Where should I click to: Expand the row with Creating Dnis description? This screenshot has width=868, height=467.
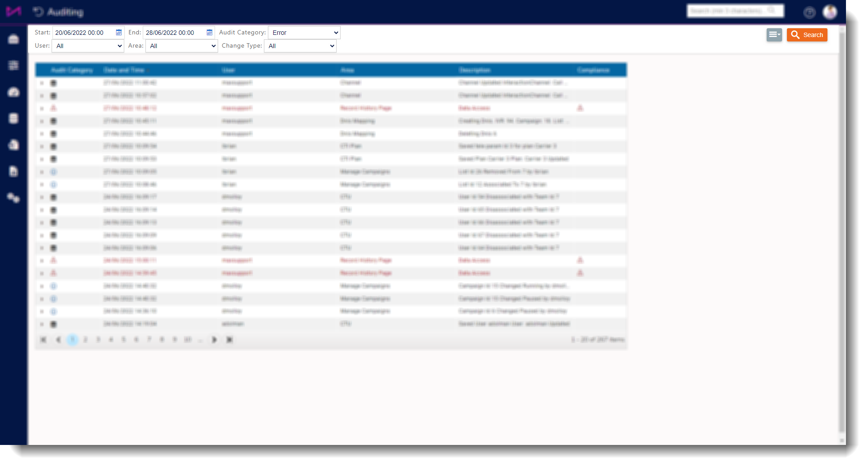click(x=42, y=121)
